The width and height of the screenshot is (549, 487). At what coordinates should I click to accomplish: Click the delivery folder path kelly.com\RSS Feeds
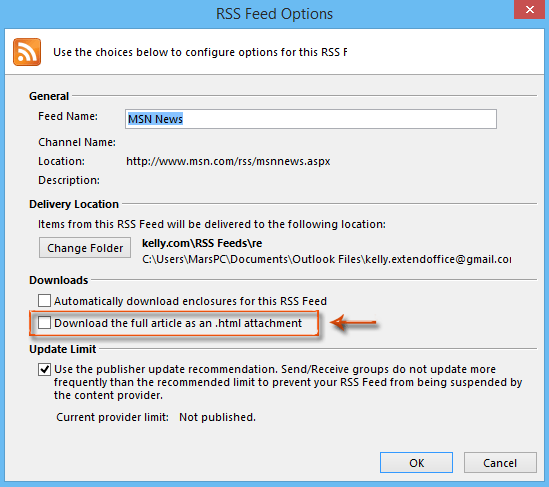point(202,243)
